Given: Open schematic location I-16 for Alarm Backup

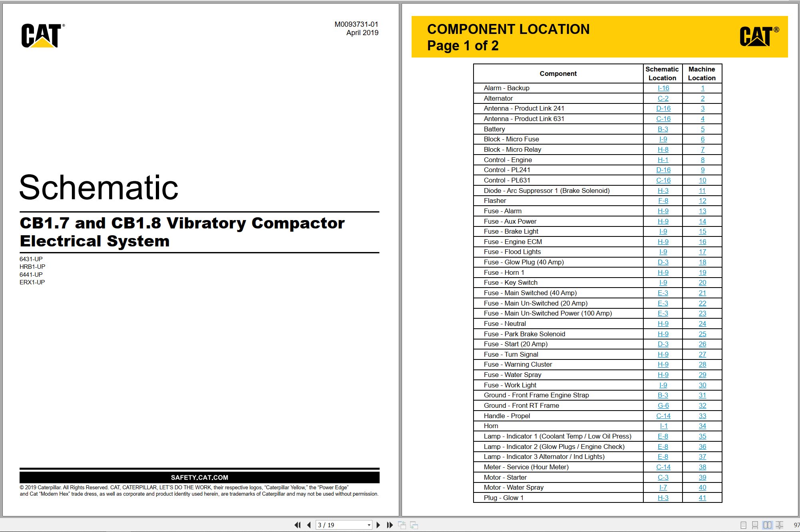Looking at the screenshot, I should click(663, 88).
